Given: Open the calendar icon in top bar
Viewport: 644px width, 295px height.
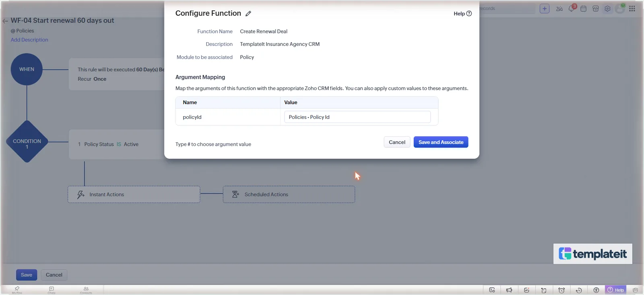Looking at the screenshot, I should pos(584,8).
